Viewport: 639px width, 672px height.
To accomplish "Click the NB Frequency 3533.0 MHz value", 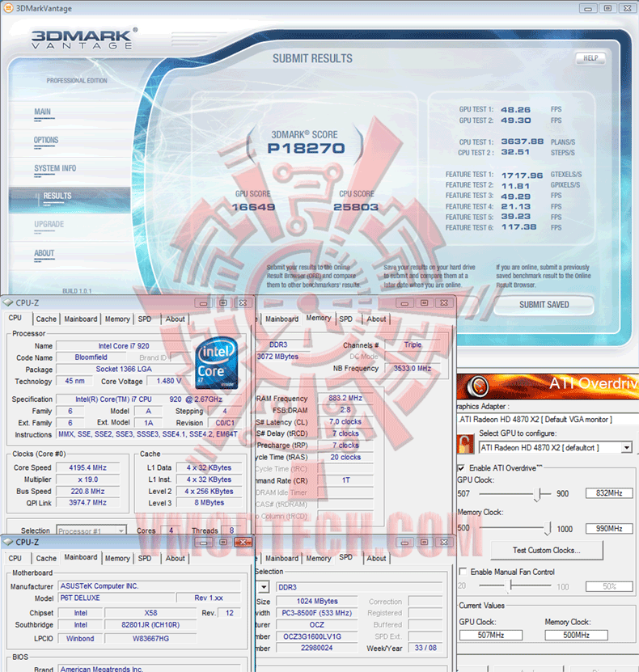I will pos(412,369).
